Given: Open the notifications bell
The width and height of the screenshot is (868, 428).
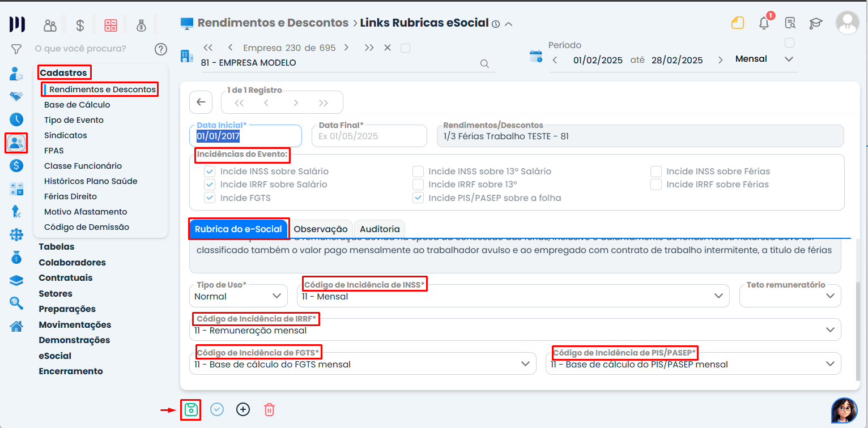Looking at the screenshot, I should coord(764,23).
